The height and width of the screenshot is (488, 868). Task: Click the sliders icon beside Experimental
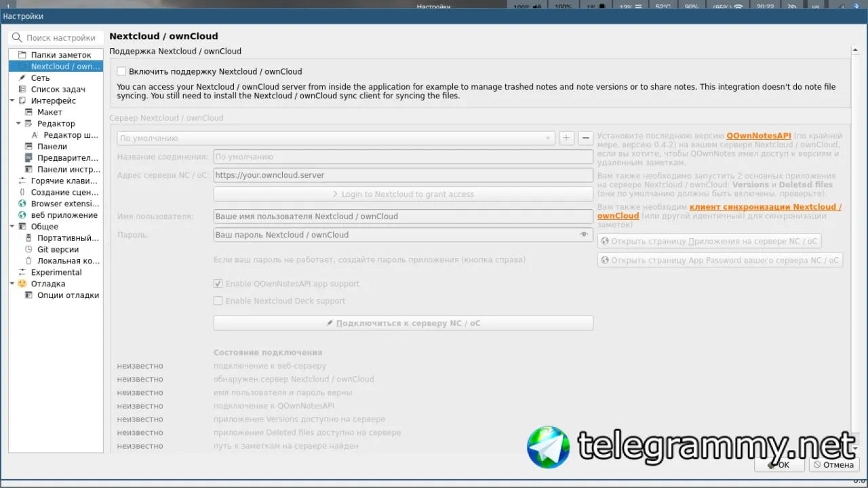coord(22,272)
